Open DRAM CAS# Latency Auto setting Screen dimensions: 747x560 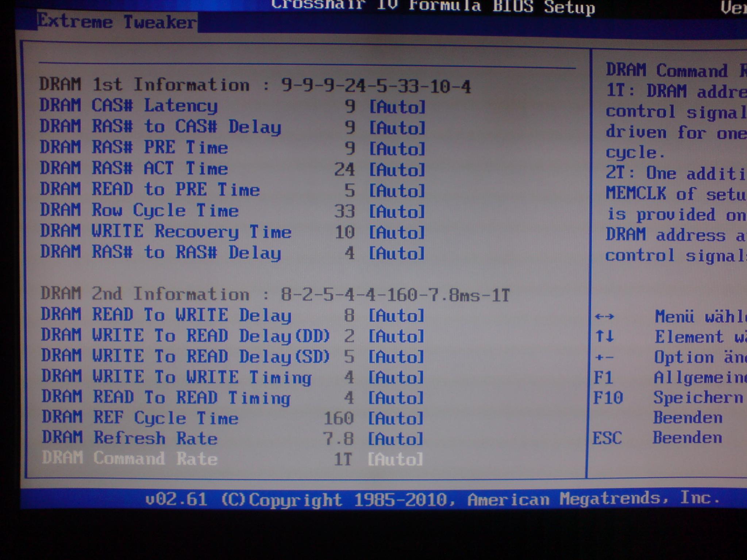point(397,107)
